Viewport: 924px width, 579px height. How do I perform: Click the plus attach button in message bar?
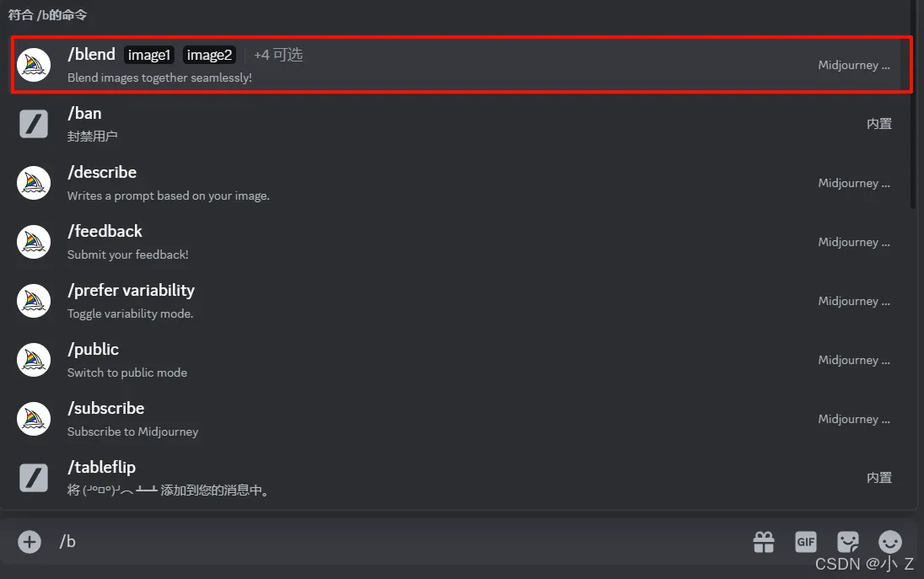[x=30, y=541]
